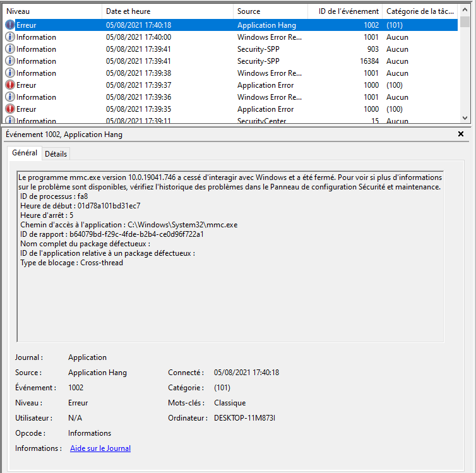Viewport: 476px width, 473px height.
Task: Click the red error icon on the 17:39:35 row
Action: (10, 109)
